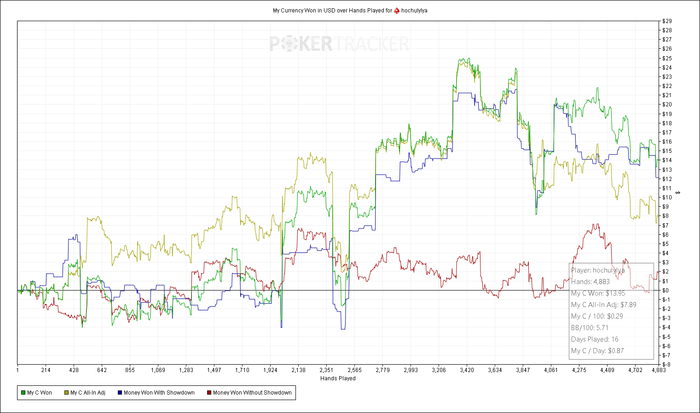Click the 428 x-axis tick label
Viewport: 700px width, 413px height.
(x=74, y=370)
